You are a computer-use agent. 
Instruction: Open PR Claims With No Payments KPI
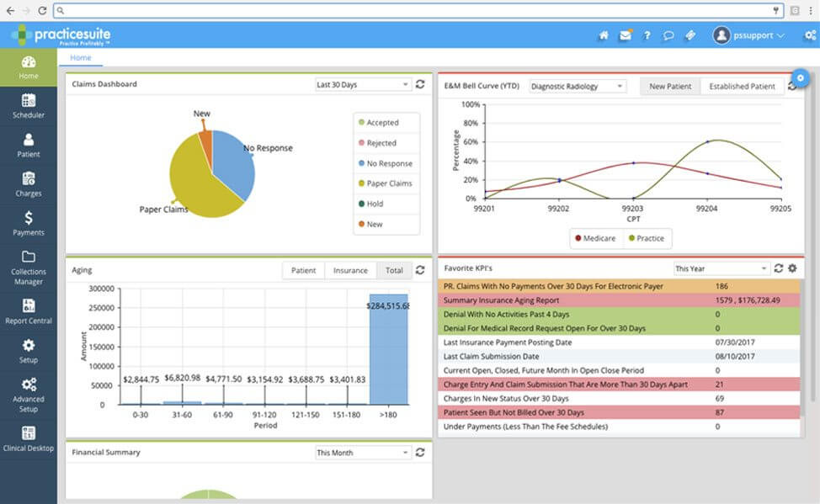point(619,286)
